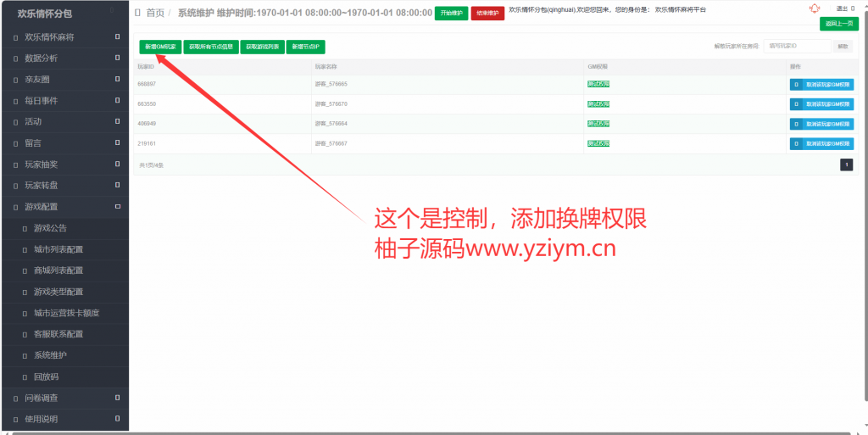Click the green 开始维护 button

tap(451, 14)
